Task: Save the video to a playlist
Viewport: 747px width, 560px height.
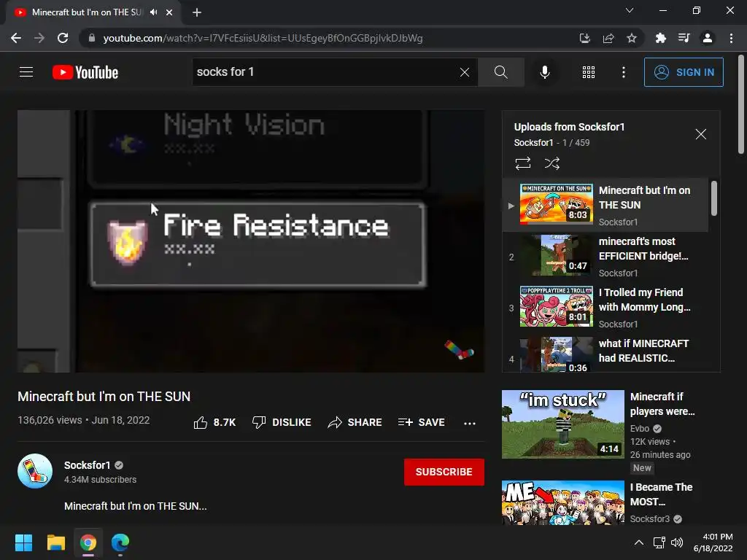Action: coord(422,422)
